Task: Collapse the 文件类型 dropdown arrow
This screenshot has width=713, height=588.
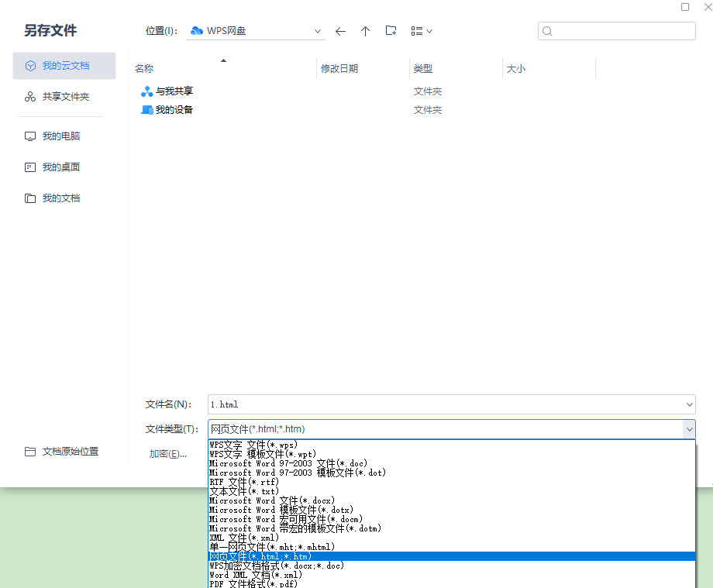Action: (689, 429)
